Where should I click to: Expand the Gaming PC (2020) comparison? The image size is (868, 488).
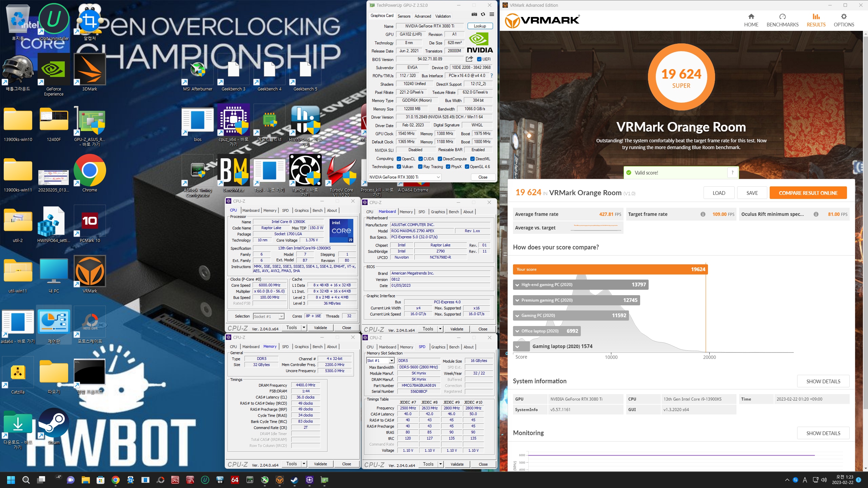(x=517, y=316)
